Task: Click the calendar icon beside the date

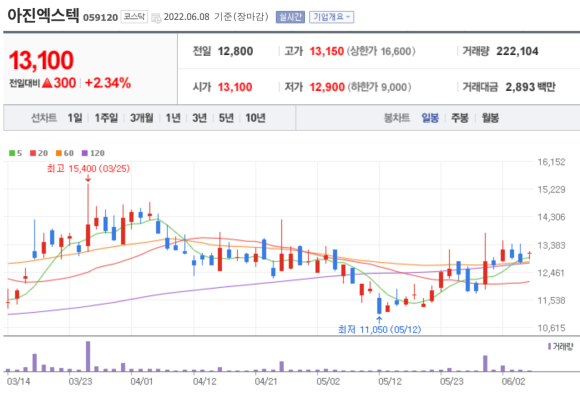Action: coord(156,18)
